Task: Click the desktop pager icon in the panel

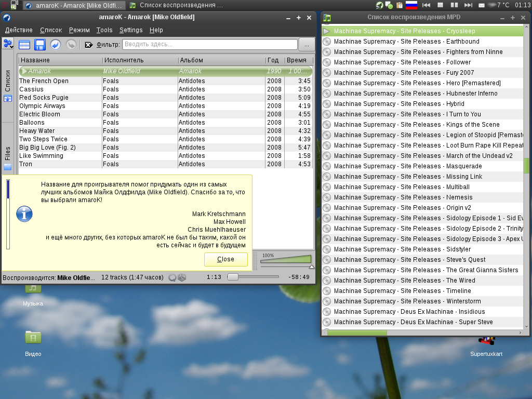Action: click(15, 5)
